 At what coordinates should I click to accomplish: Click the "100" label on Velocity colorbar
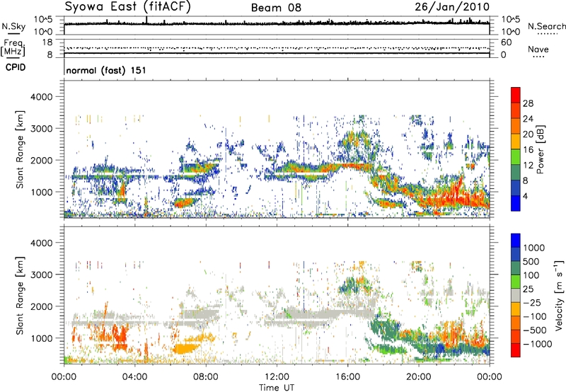point(531,275)
